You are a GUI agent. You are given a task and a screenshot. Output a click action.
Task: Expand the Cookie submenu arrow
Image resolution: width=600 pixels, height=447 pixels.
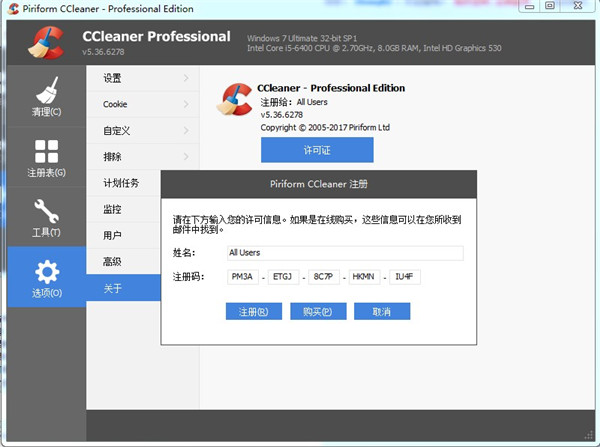[x=186, y=104]
